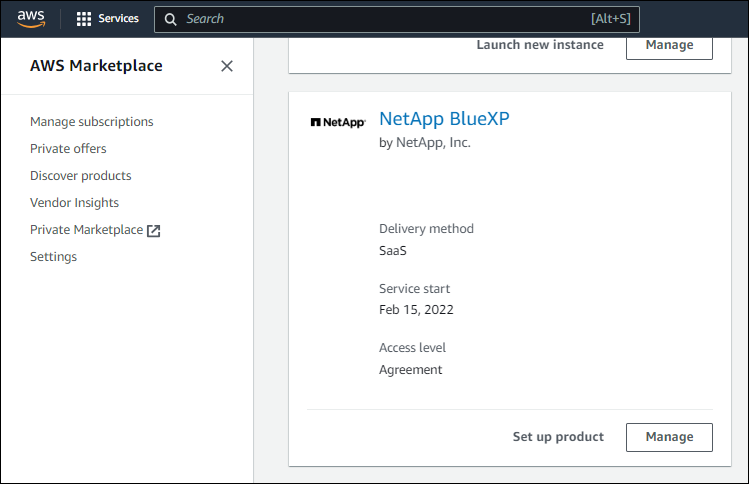
Task: Close the AWS Marketplace side panel
Action: pyautogui.click(x=227, y=66)
